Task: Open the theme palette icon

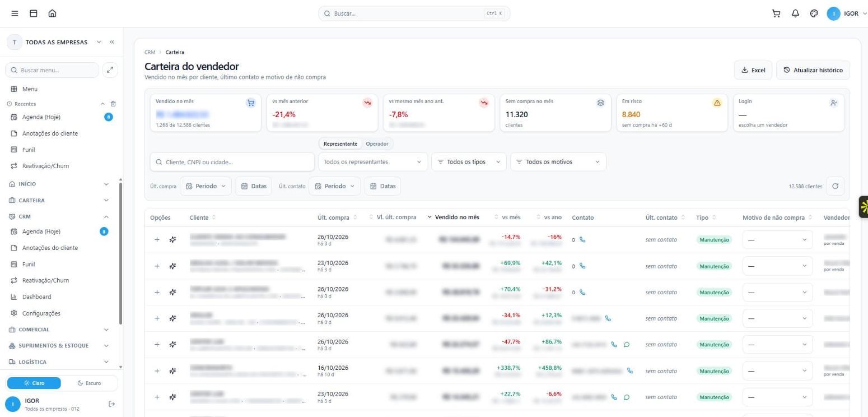Action: tap(814, 13)
